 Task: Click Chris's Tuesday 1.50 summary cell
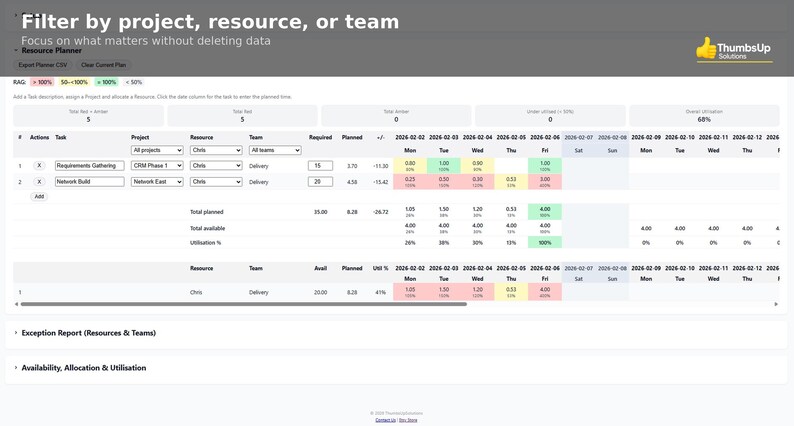pyautogui.click(x=444, y=292)
